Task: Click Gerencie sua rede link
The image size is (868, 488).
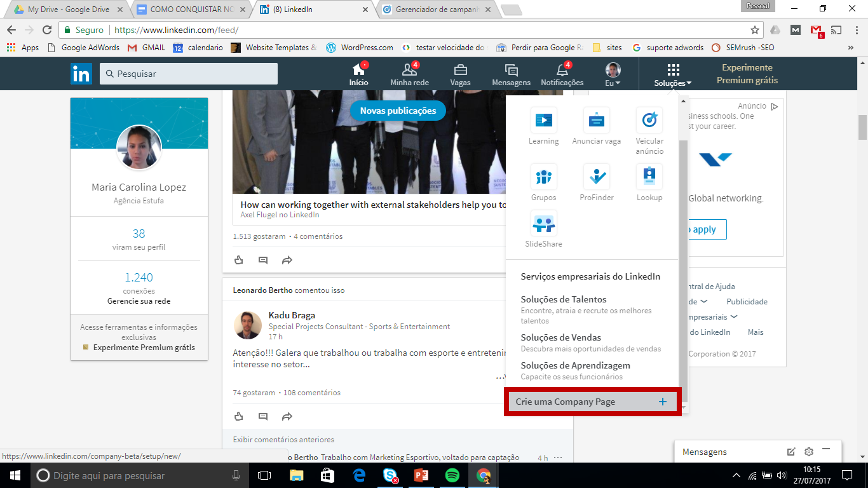Action: [139, 301]
